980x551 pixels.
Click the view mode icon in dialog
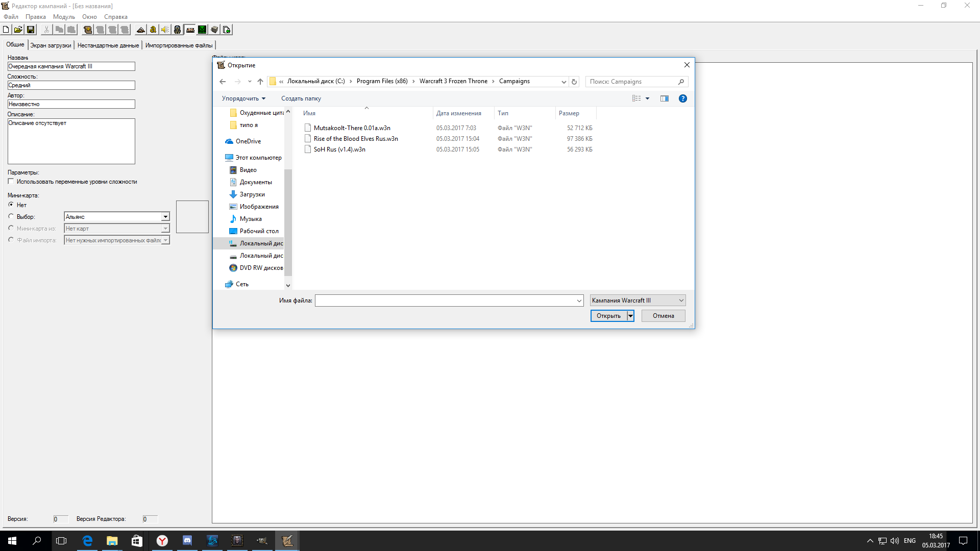coord(636,98)
